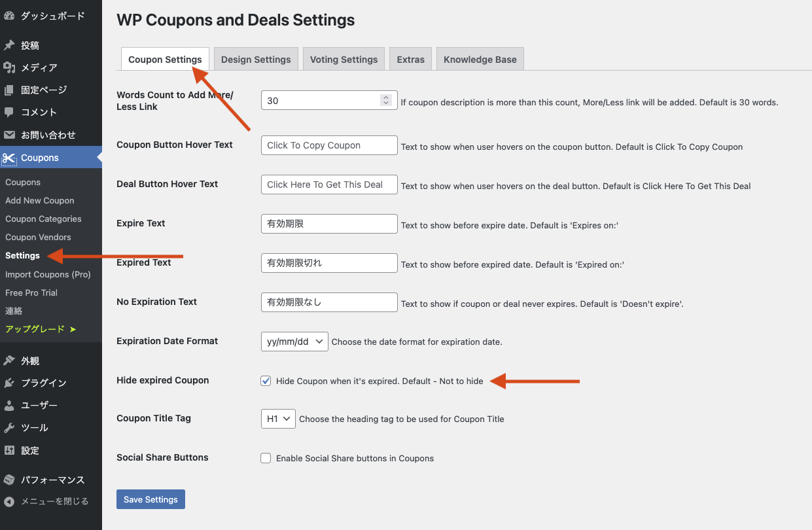Open the Expiration Date Format dropdown
Screen dimensions: 812x530
coord(294,342)
